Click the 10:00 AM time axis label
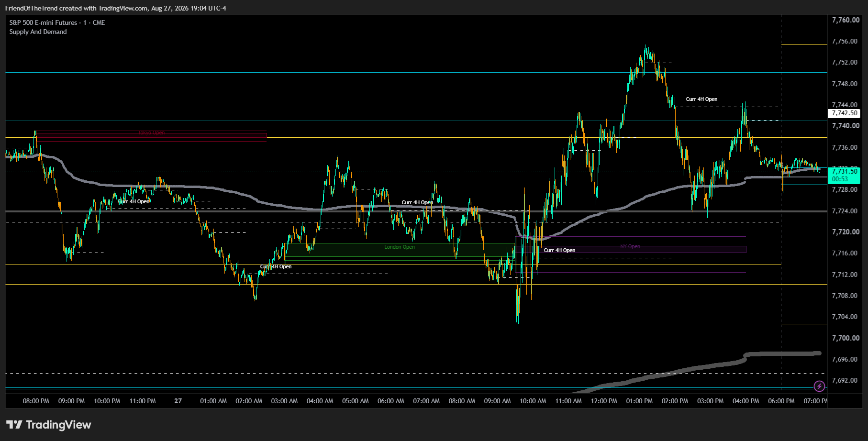Viewport: 868px width, 441px height. [533, 401]
